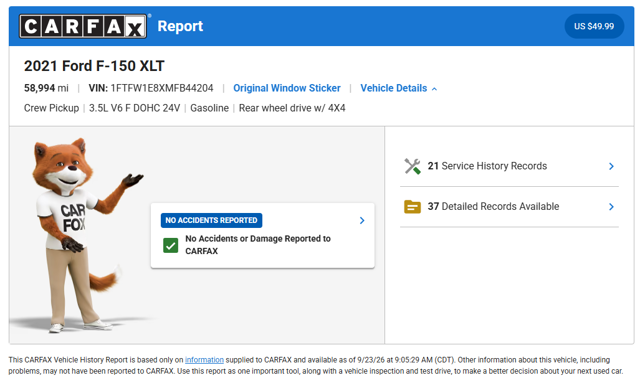
Task: Open the arrow next to Detailed Records Available
Action: pyautogui.click(x=611, y=207)
